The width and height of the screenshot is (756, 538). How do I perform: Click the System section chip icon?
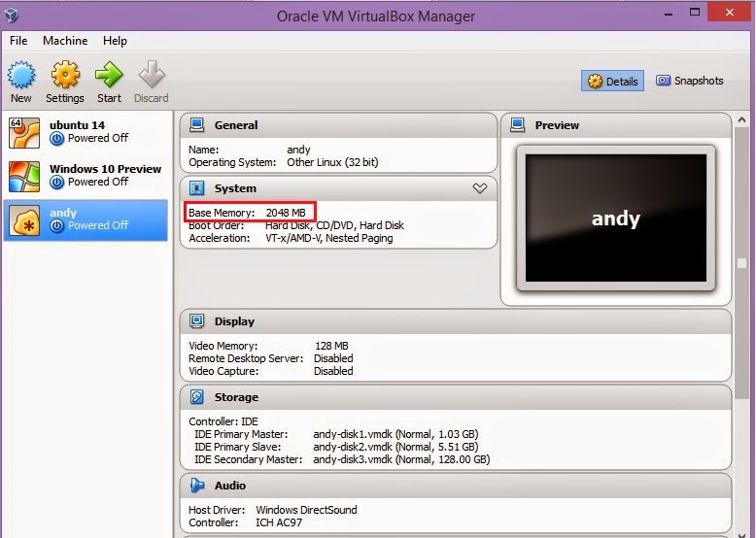pos(196,188)
